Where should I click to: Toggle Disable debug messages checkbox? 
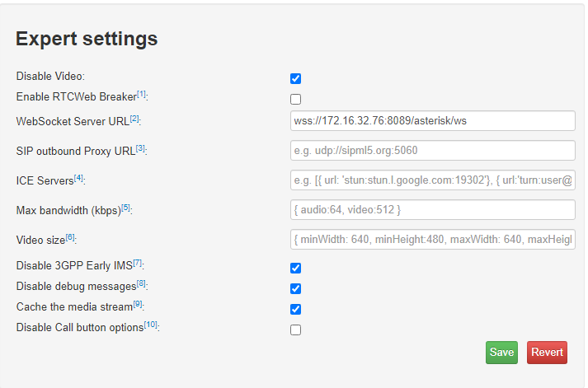coord(295,289)
